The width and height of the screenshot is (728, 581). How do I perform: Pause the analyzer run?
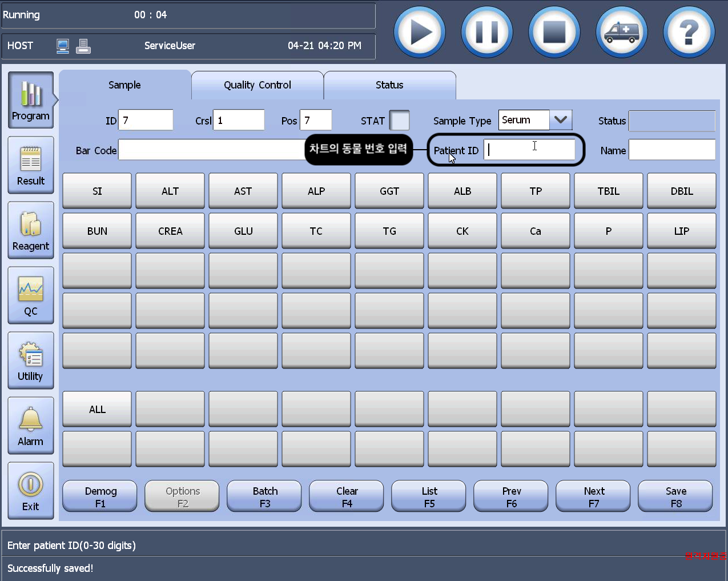point(487,32)
